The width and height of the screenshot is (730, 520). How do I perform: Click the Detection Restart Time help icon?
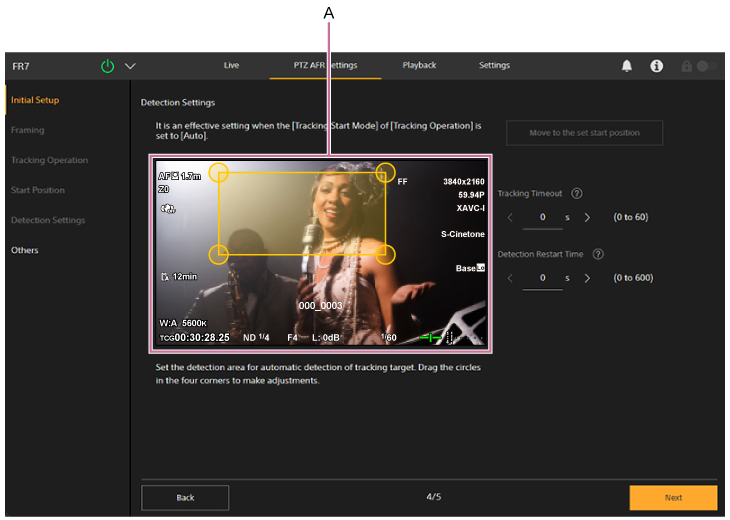[598, 254]
